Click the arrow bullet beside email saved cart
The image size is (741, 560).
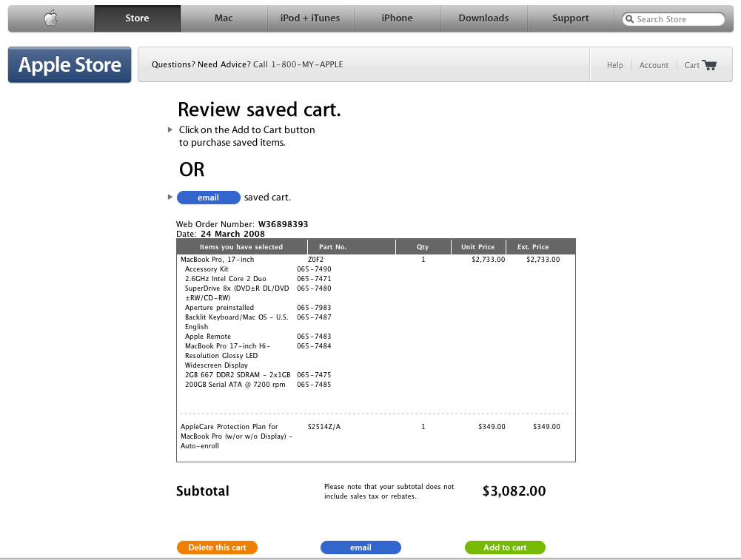(170, 197)
